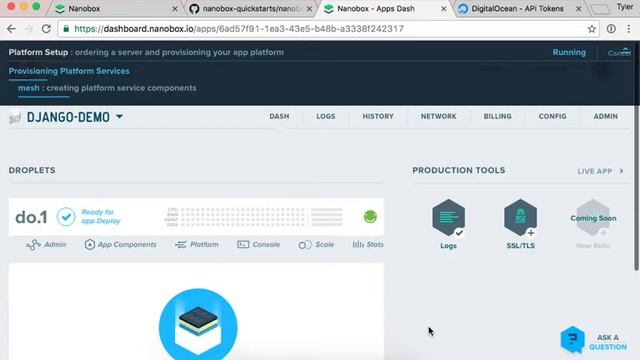Open the Ask a Question chat icon
640x360 pixels.
(x=572, y=340)
